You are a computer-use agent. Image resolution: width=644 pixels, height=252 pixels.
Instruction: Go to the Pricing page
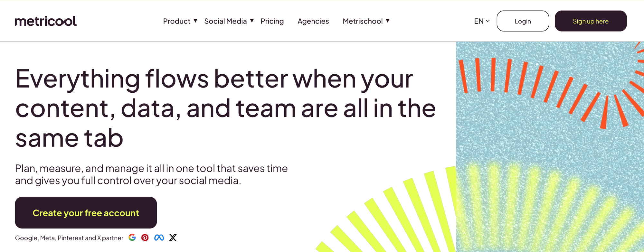[x=272, y=21]
